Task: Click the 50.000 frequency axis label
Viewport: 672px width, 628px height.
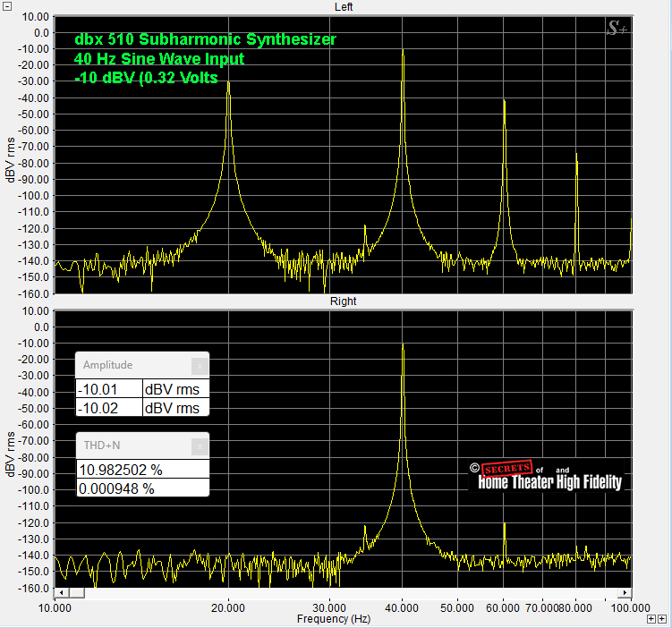Action: [x=457, y=608]
